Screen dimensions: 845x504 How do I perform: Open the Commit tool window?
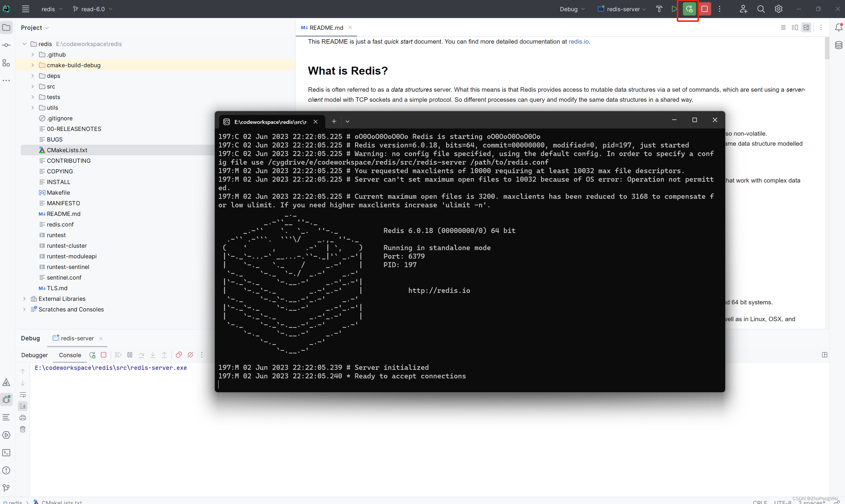click(x=6, y=45)
